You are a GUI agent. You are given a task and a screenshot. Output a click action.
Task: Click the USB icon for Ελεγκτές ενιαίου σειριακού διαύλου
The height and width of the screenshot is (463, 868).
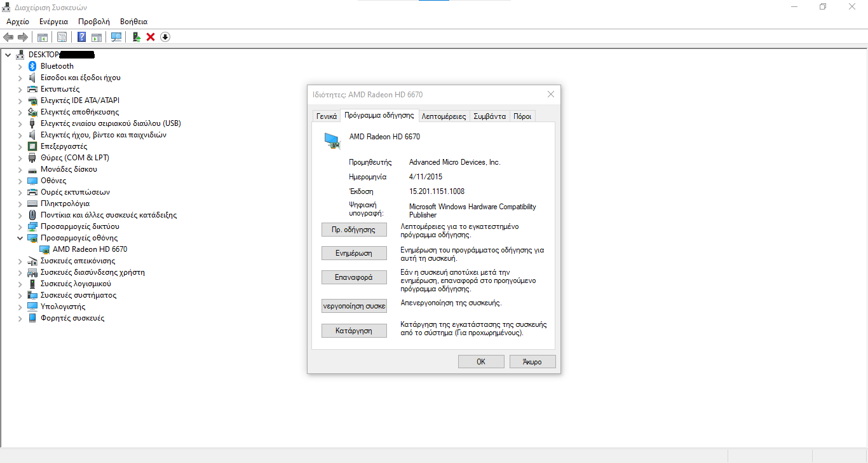tap(32, 123)
